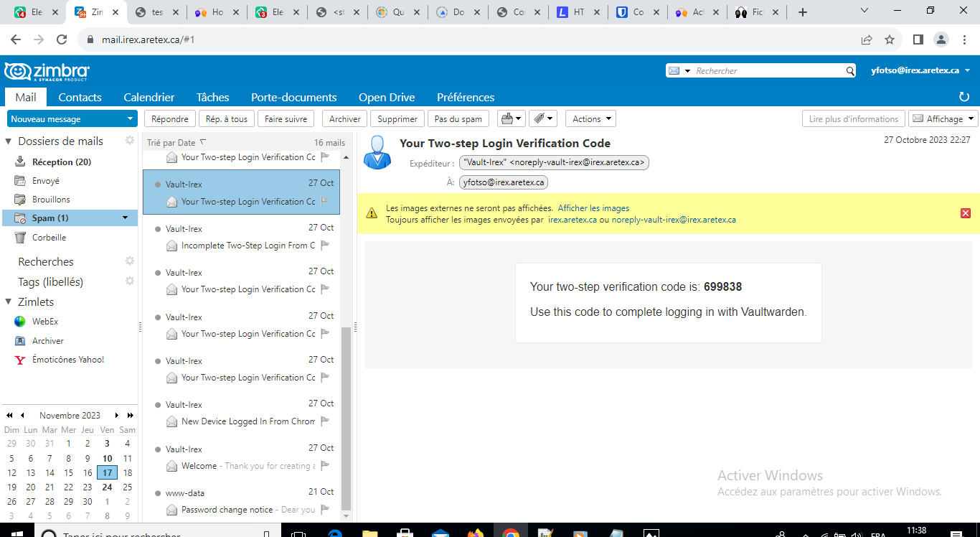Open the Nouveau message dropdown arrow
The image size is (980, 537).
(x=130, y=119)
